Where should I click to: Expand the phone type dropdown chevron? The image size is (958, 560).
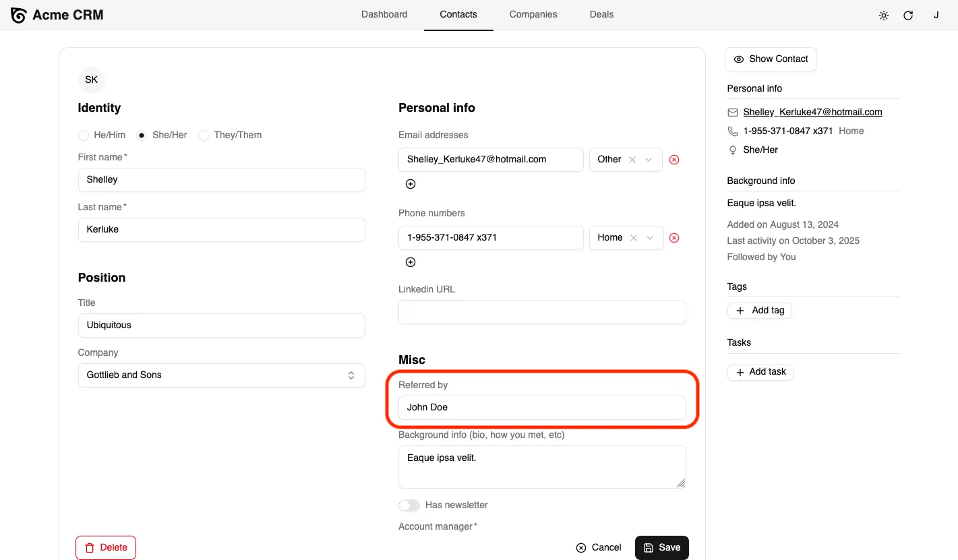pos(650,238)
